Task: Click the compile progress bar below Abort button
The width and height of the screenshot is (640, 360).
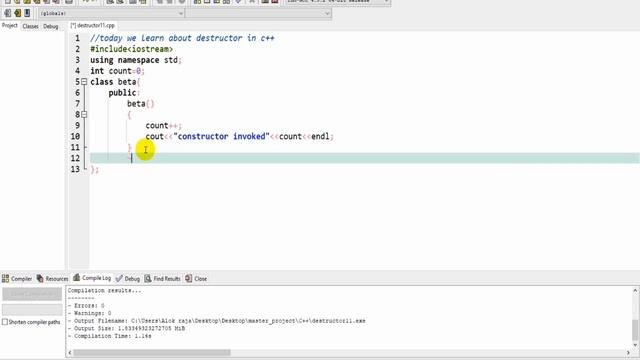Action: pos(32,309)
